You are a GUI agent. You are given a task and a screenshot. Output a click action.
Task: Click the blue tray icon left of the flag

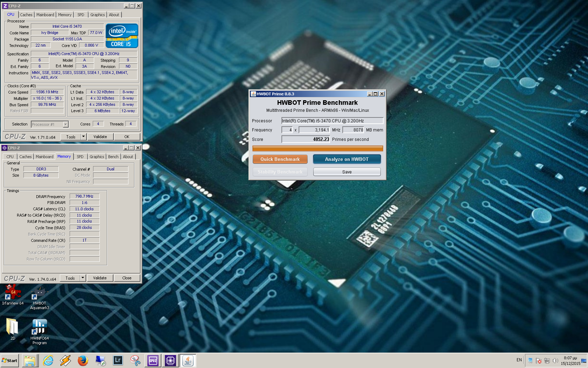coord(530,361)
